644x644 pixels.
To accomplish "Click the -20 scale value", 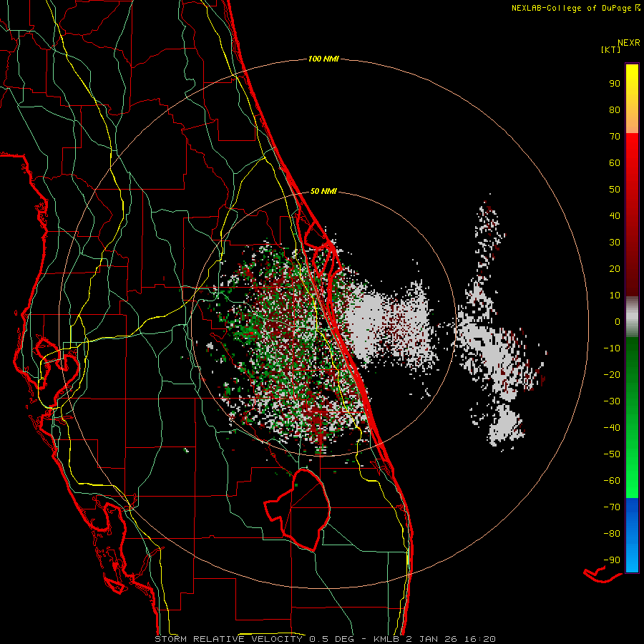I will click(x=612, y=375).
